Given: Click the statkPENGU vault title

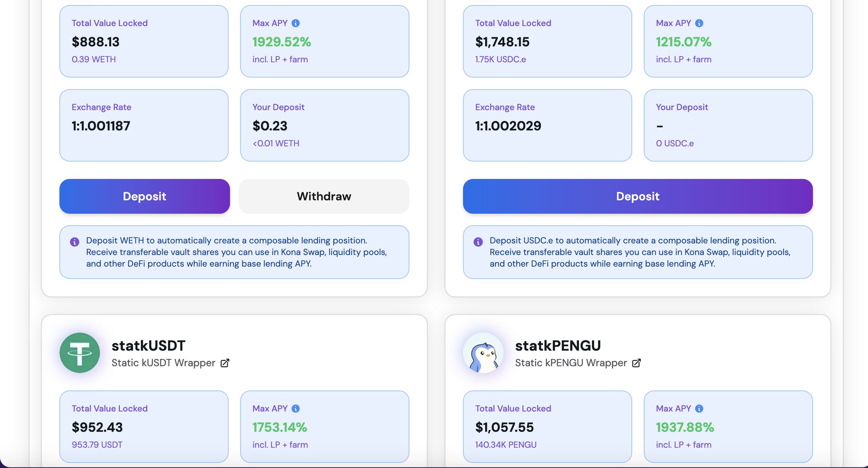Looking at the screenshot, I should 558,345.
